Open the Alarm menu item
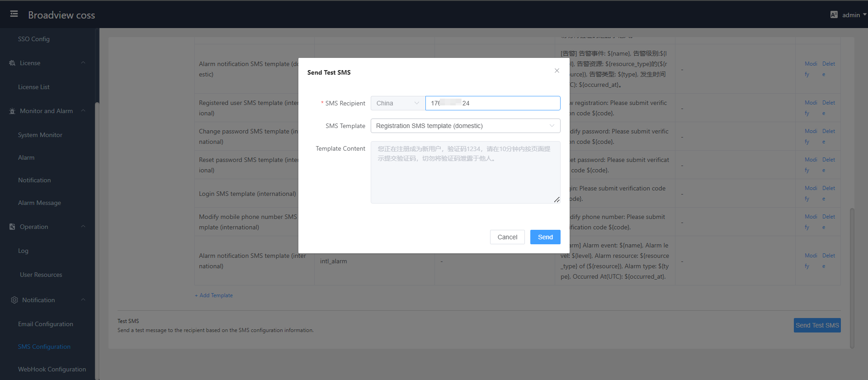 26,157
